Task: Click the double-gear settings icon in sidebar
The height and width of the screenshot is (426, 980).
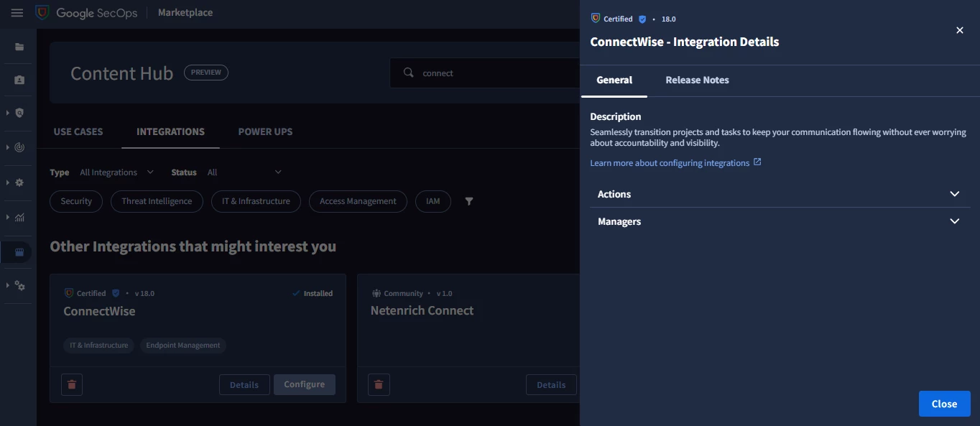Action: point(19,286)
